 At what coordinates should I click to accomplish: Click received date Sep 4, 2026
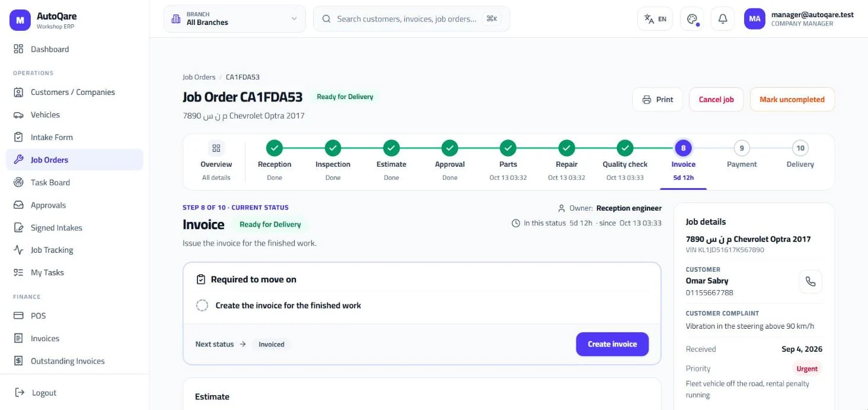tap(802, 349)
